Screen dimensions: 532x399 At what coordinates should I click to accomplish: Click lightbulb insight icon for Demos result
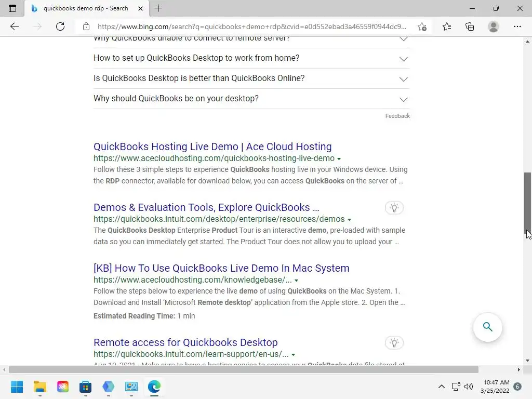pos(394,208)
